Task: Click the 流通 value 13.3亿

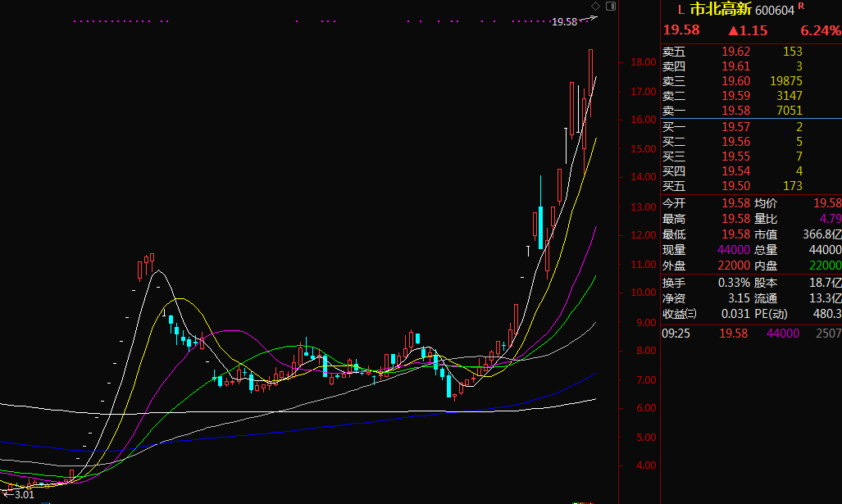Action: tap(826, 298)
